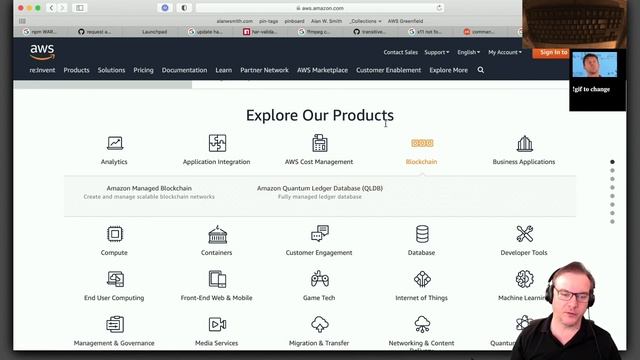Click the Contact Sales link

tap(400, 52)
